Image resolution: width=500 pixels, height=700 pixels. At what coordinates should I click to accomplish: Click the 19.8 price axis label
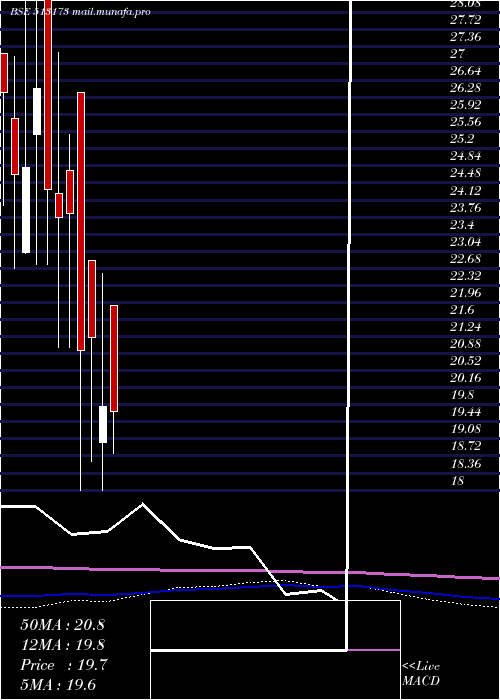pyautogui.click(x=462, y=395)
